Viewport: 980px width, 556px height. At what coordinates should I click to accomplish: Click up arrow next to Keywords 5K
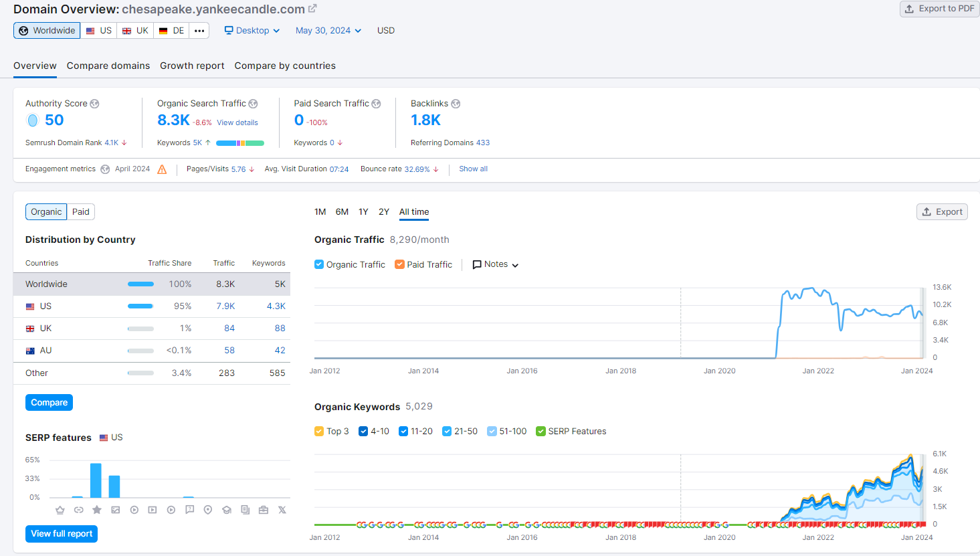[208, 143]
